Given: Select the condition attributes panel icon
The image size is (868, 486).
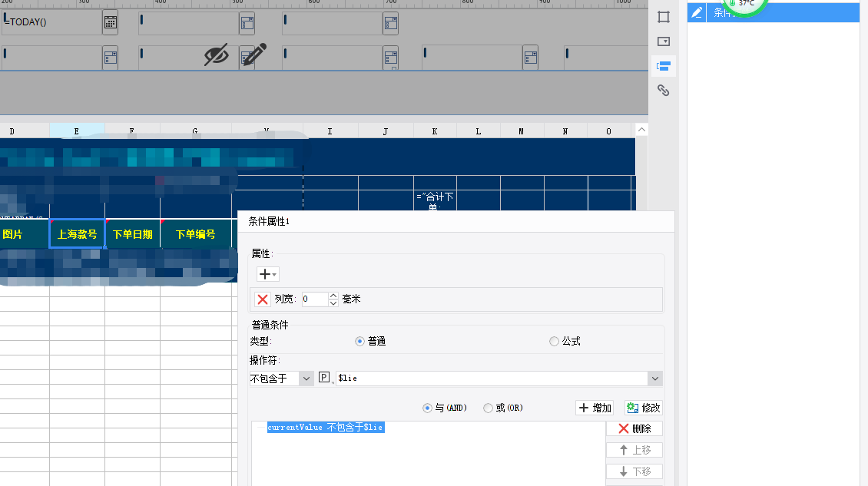Looking at the screenshot, I should (663, 67).
